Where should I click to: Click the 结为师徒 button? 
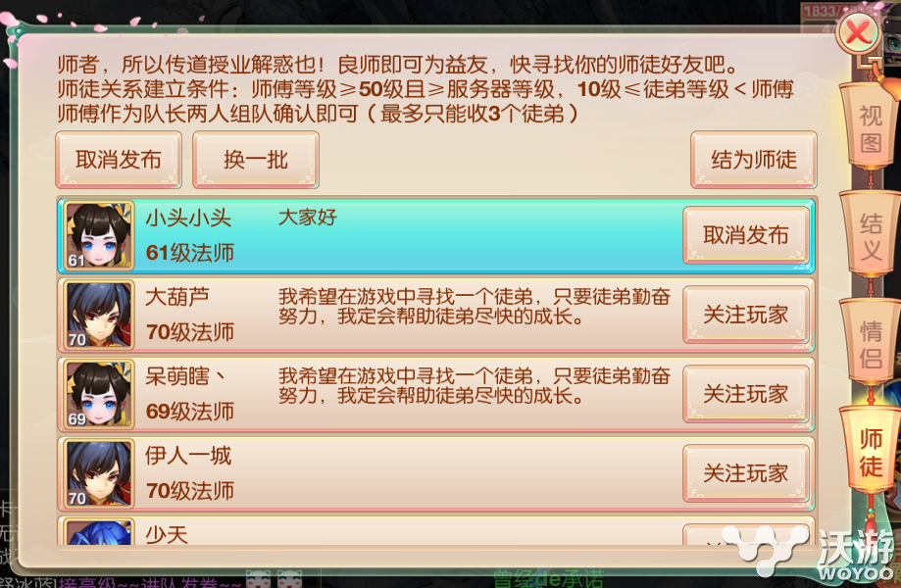coord(754,160)
